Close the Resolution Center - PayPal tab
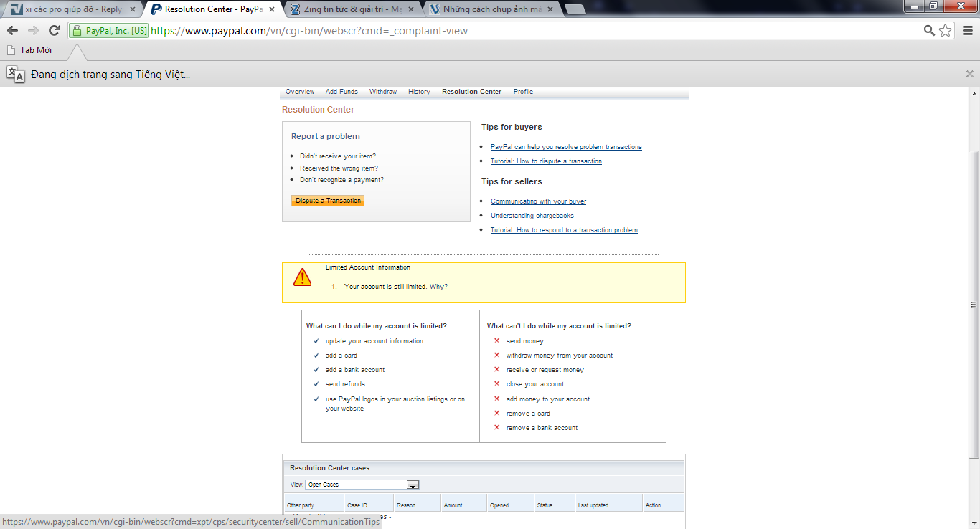980x529 pixels. point(272,9)
